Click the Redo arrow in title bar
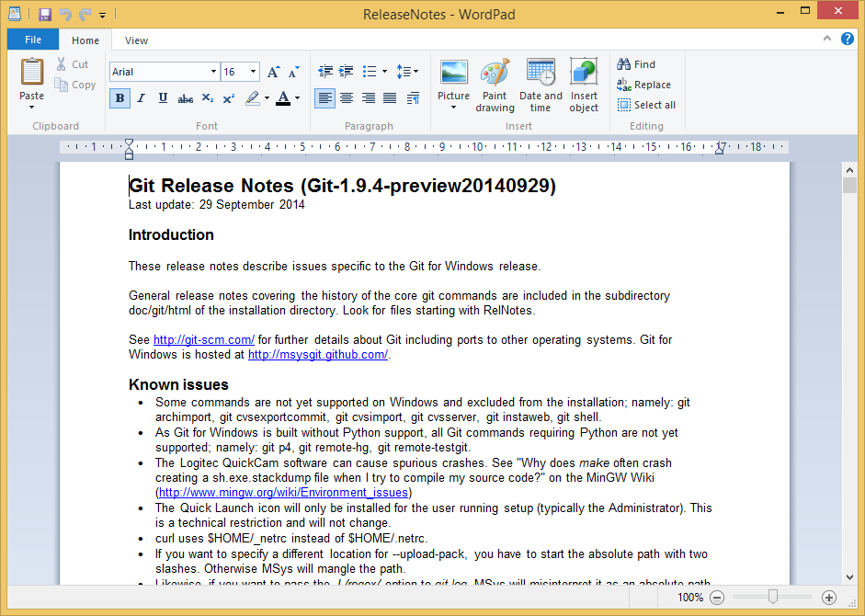The image size is (865, 616). 85,14
